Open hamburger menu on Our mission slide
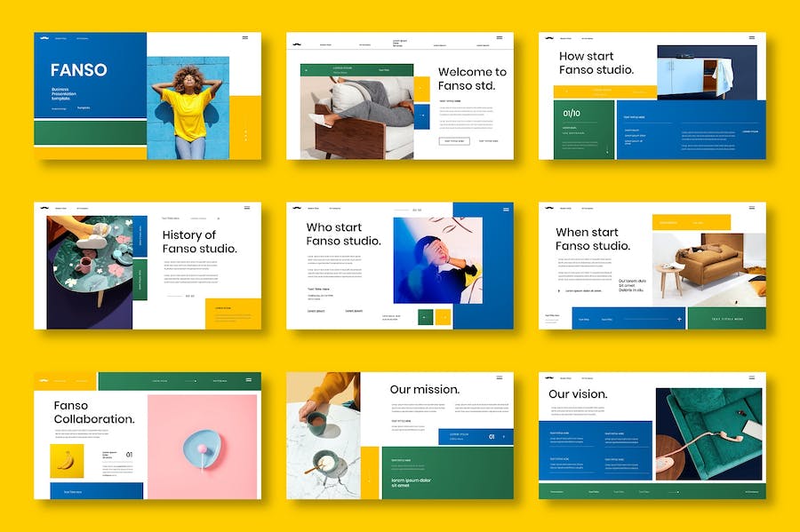Viewport: 800px width, 532px height. pyautogui.click(x=500, y=377)
